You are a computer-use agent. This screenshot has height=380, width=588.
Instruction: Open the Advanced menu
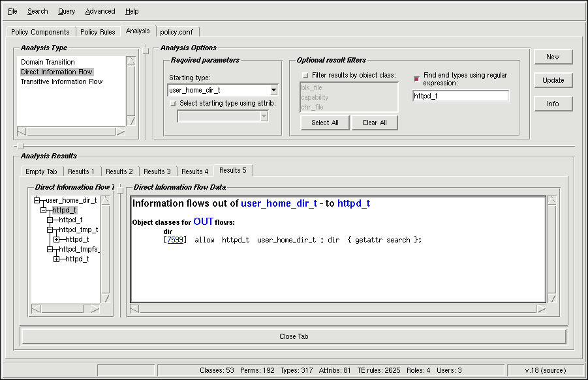pos(100,11)
